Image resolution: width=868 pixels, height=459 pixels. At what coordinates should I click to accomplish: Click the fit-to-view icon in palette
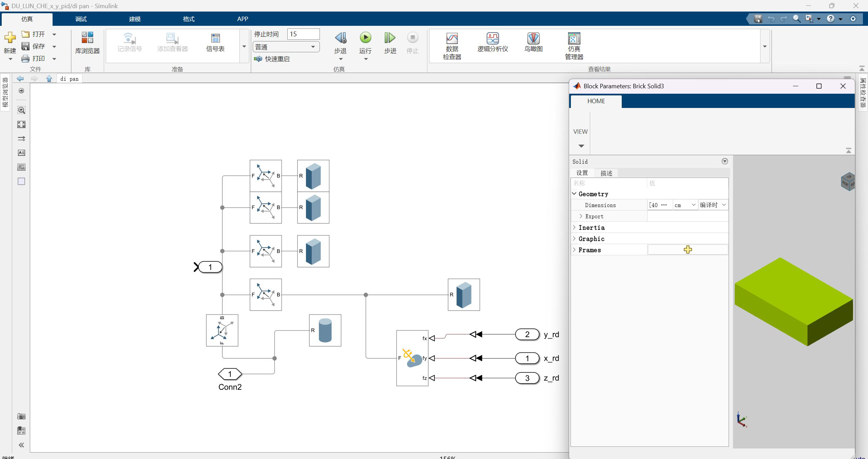pos(21,124)
